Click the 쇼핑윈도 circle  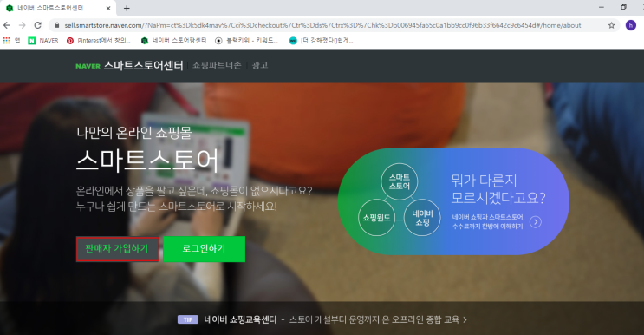coord(376,218)
